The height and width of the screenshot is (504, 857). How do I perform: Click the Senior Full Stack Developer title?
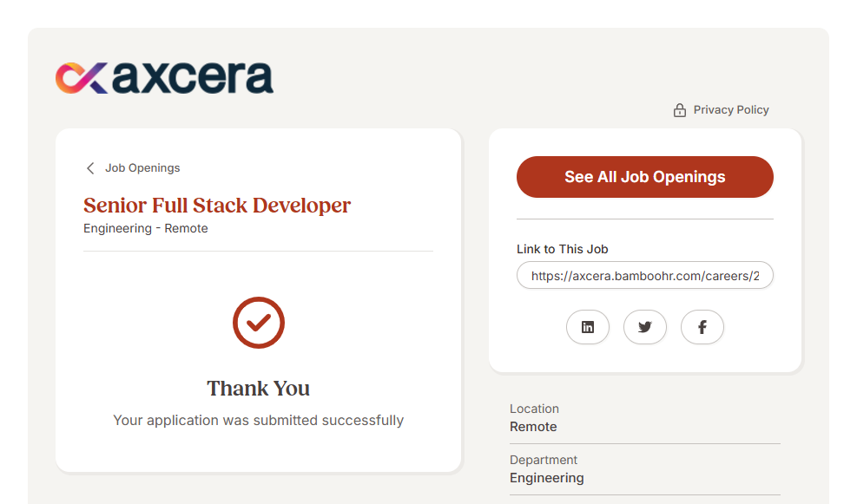[x=217, y=206]
